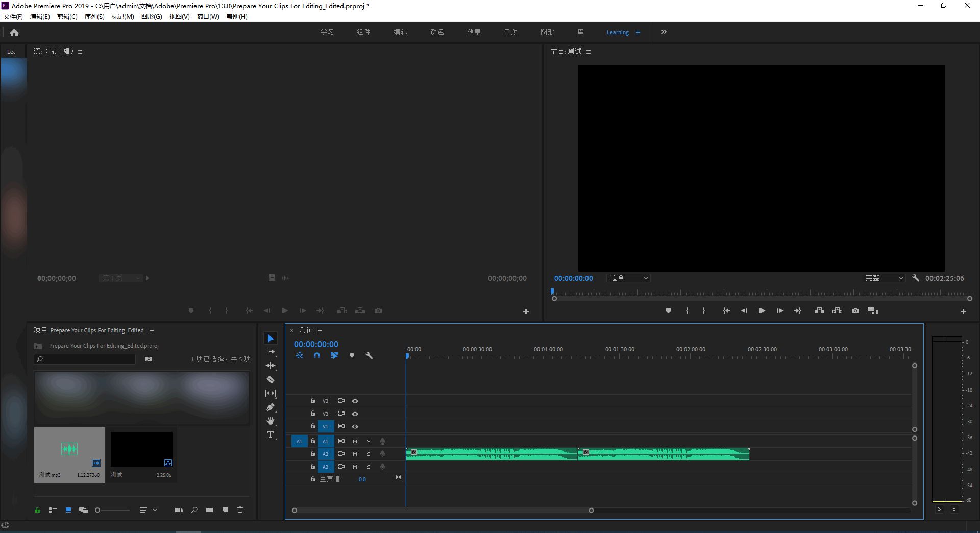This screenshot has width=980, height=533.
Task: Select the Hand tool
Action: (271, 421)
